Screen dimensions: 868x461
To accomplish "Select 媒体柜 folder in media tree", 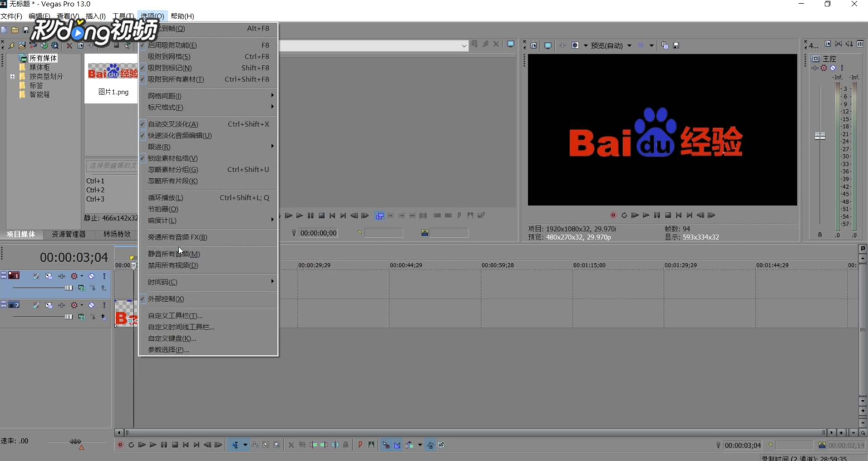I will pyautogui.click(x=39, y=67).
